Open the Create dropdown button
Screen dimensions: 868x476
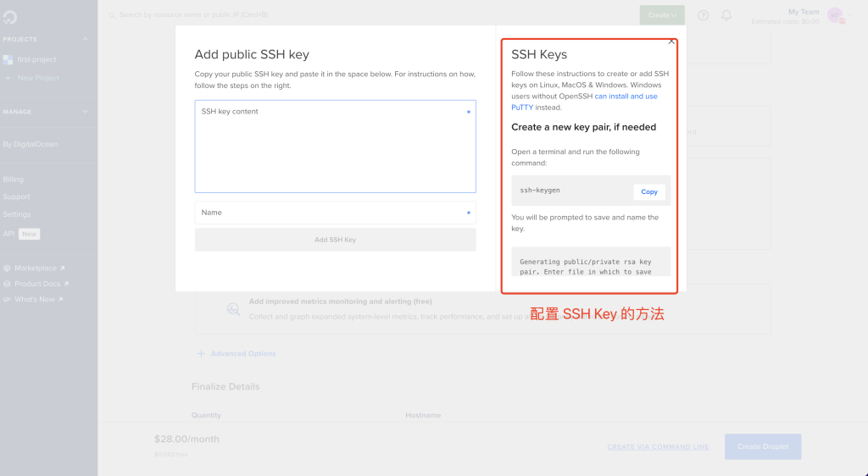(662, 15)
